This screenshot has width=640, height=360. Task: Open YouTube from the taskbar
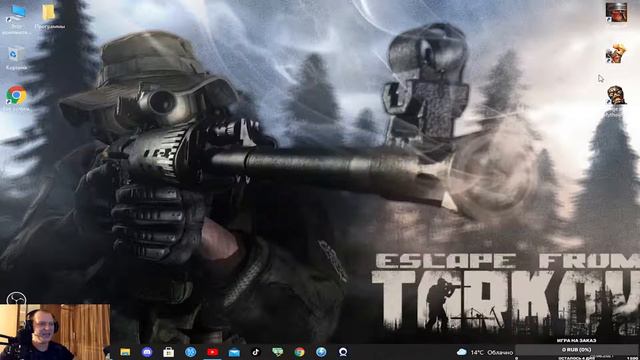click(x=212, y=352)
